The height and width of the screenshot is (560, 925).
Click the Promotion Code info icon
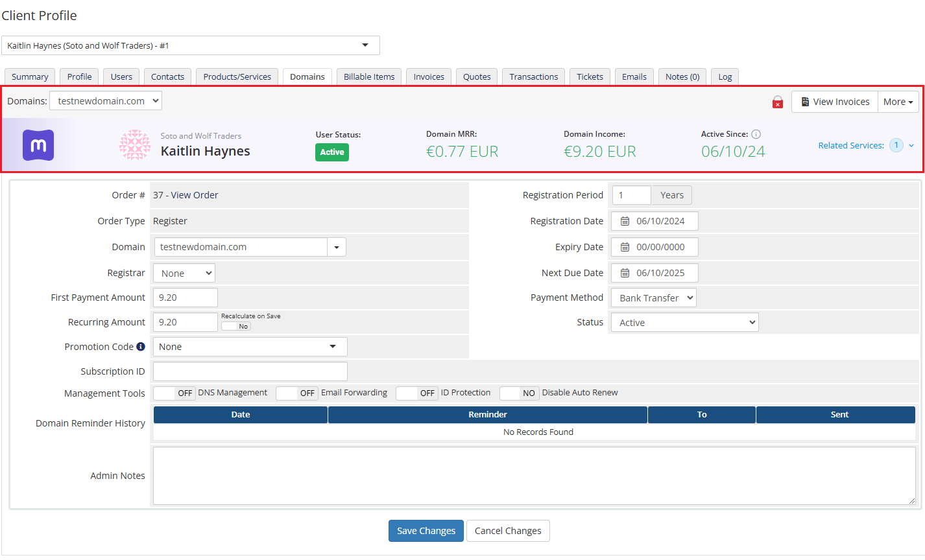coord(141,347)
